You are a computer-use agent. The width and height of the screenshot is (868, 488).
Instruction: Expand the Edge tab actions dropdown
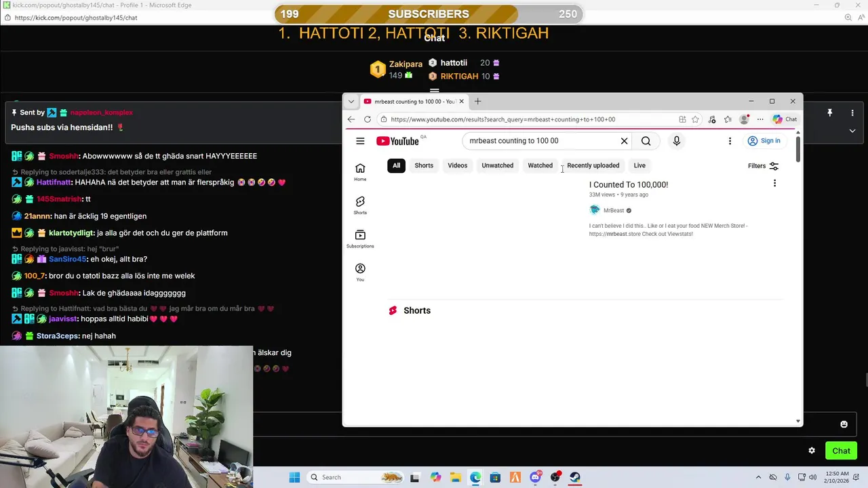click(x=351, y=102)
